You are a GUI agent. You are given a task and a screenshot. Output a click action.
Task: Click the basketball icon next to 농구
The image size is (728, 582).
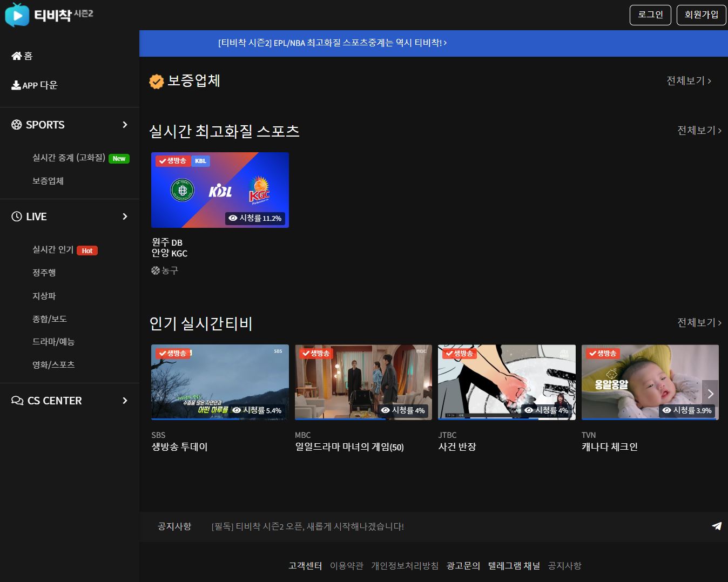tap(156, 270)
